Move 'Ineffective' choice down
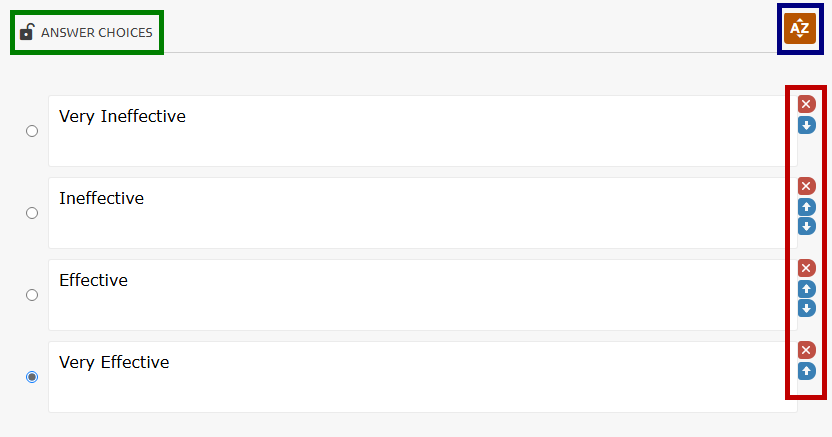Image resolution: width=832 pixels, height=437 pixels. point(806,226)
